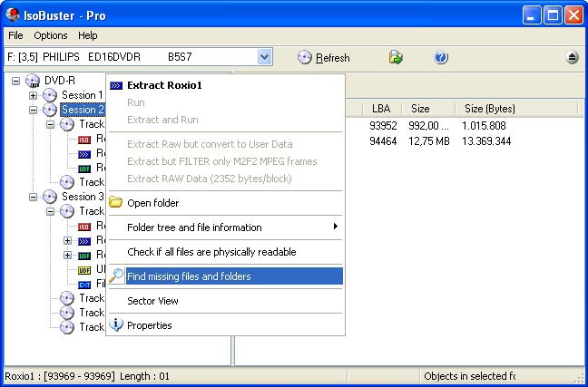Click the Session 1 disc icon
Image resolution: width=588 pixels, height=387 pixels.
pos(50,95)
